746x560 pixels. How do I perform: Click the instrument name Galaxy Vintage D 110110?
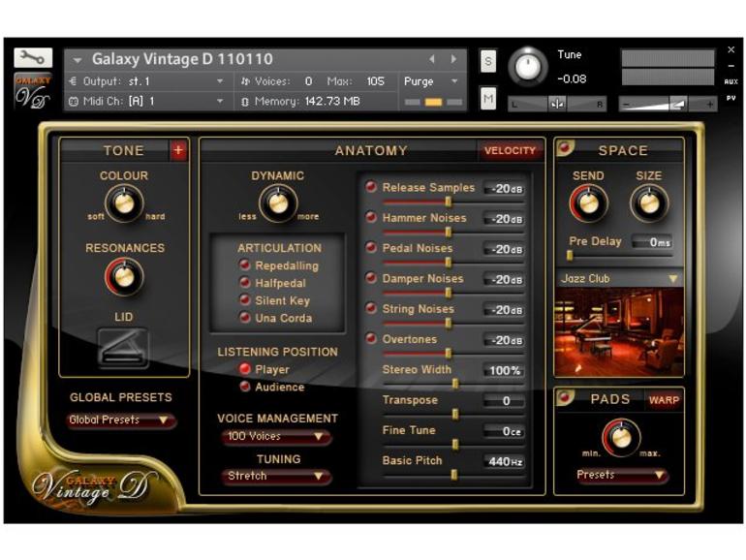click(x=182, y=59)
